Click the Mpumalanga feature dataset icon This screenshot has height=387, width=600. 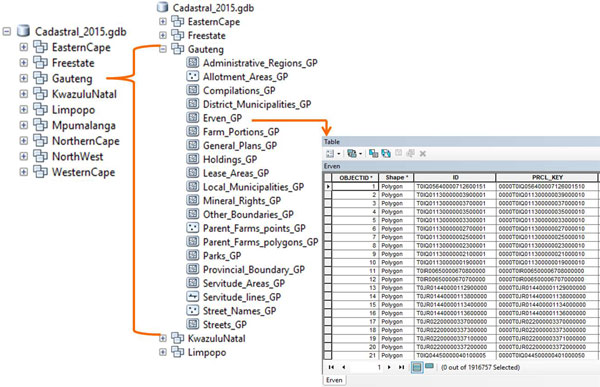[x=40, y=125]
